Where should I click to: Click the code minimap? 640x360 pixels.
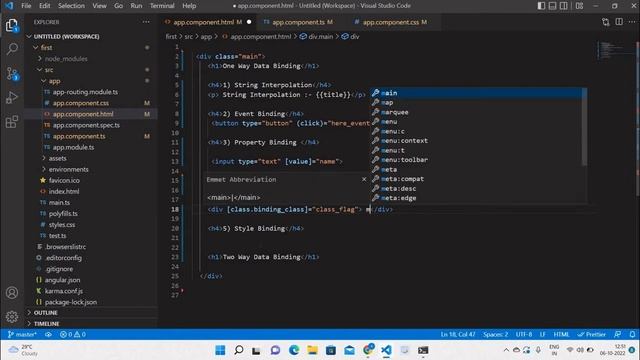615,50
